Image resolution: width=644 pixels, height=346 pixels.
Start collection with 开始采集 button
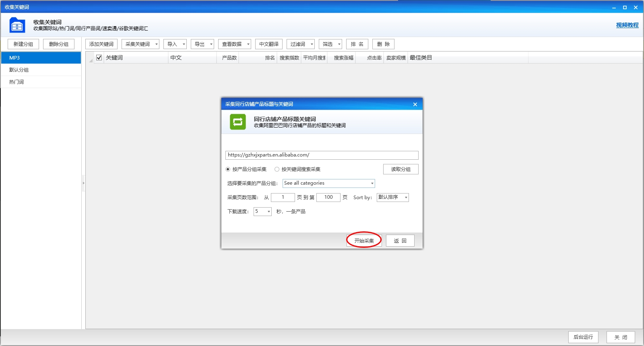(x=364, y=241)
